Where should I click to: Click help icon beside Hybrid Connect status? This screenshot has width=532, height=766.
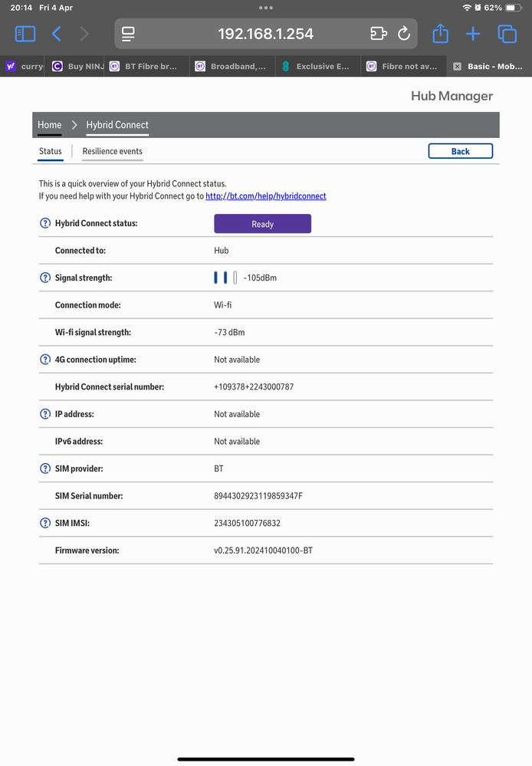(44, 224)
